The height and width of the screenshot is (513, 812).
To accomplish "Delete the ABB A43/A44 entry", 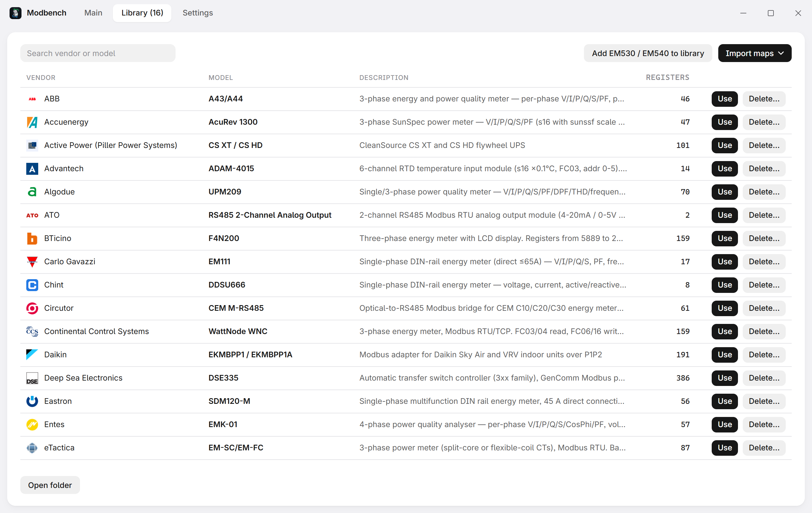I will 764,99.
